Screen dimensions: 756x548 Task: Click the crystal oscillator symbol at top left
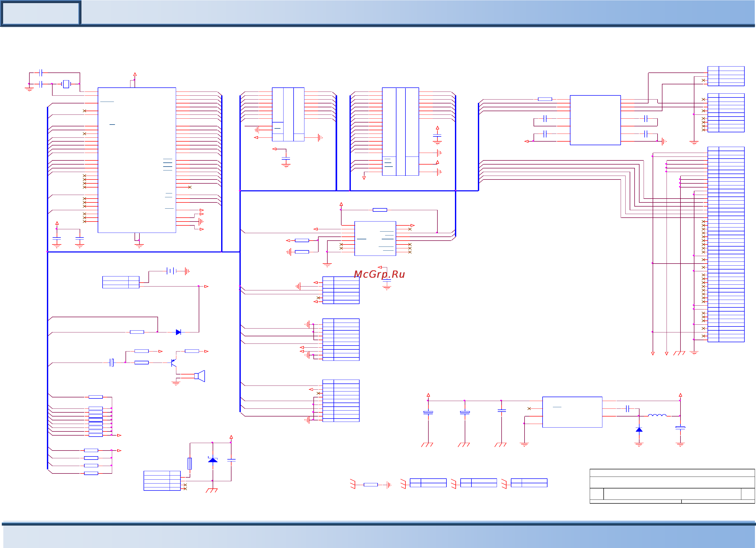(x=66, y=84)
